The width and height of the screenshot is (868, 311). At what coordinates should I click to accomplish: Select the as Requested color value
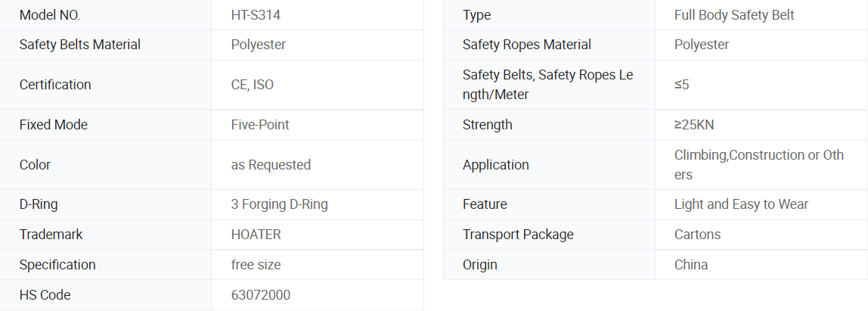[x=271, y=165]
